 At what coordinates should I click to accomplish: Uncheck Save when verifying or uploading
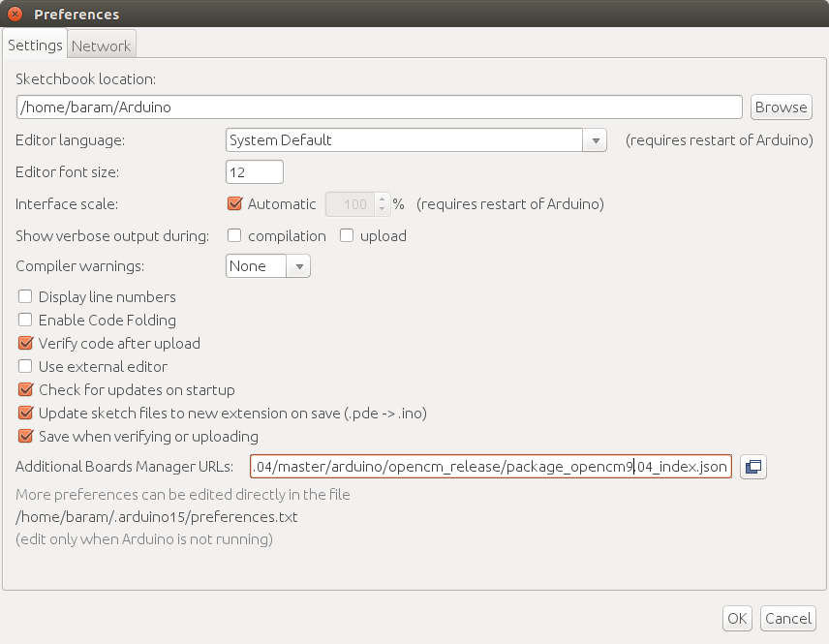click(25, 437)
